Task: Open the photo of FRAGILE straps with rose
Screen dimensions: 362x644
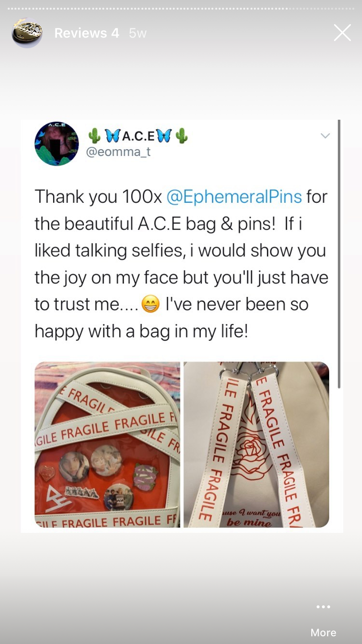Action: 256,444
